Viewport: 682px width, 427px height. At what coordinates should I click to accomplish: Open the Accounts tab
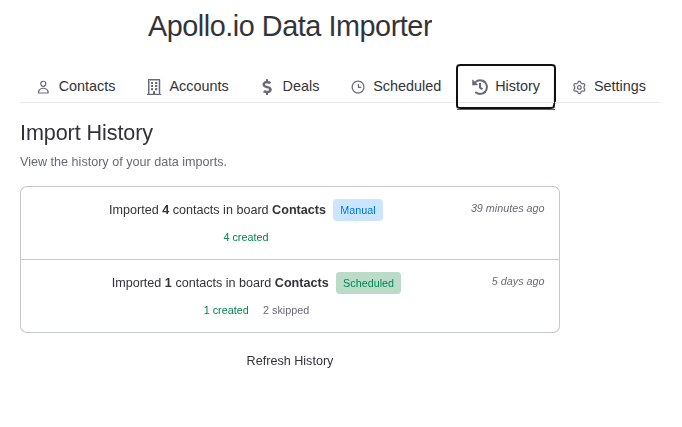point(187,87)
